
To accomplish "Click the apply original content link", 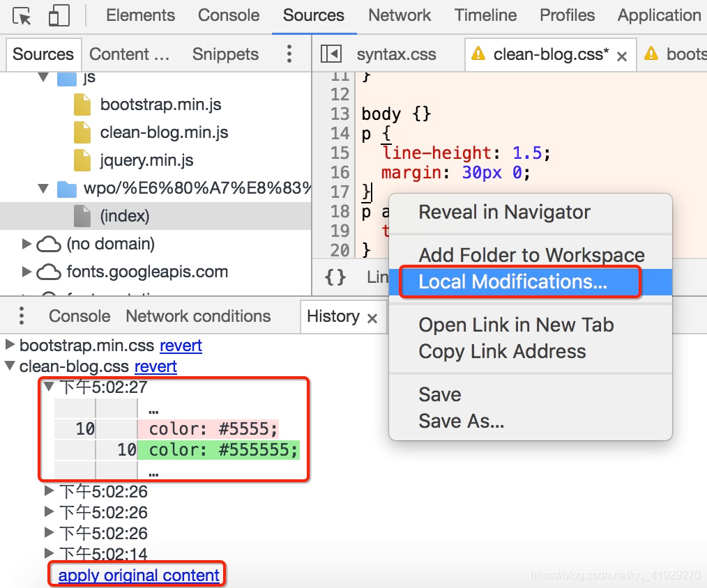I will point(139,575).
